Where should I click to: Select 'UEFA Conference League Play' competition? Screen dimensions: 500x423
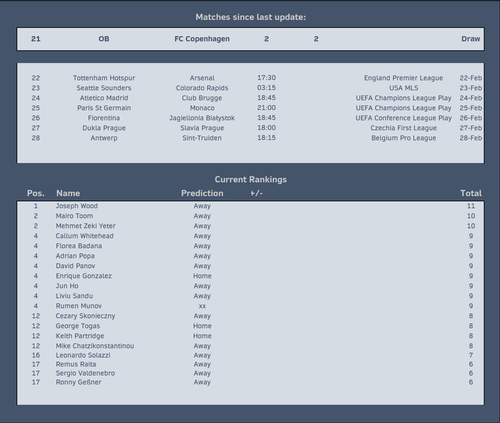(x=404, y=118)
